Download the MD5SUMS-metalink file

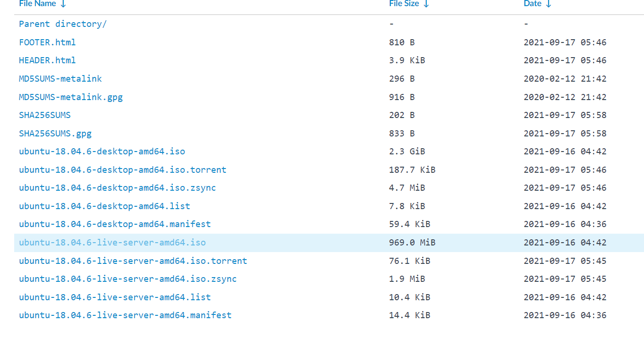60,78
